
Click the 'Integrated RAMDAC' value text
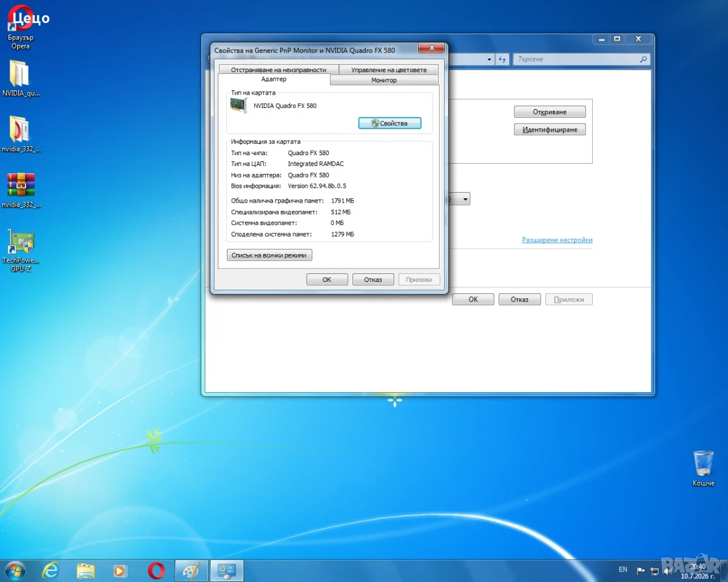[315, 164]
